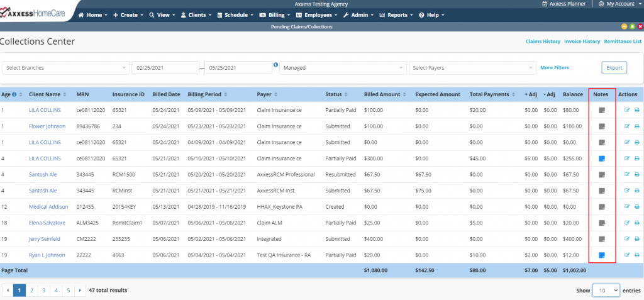Viewport: 644px width, 300px height.
Task: Open the Remittance List link
Action: pyautogui.click(x=623, y=42)
